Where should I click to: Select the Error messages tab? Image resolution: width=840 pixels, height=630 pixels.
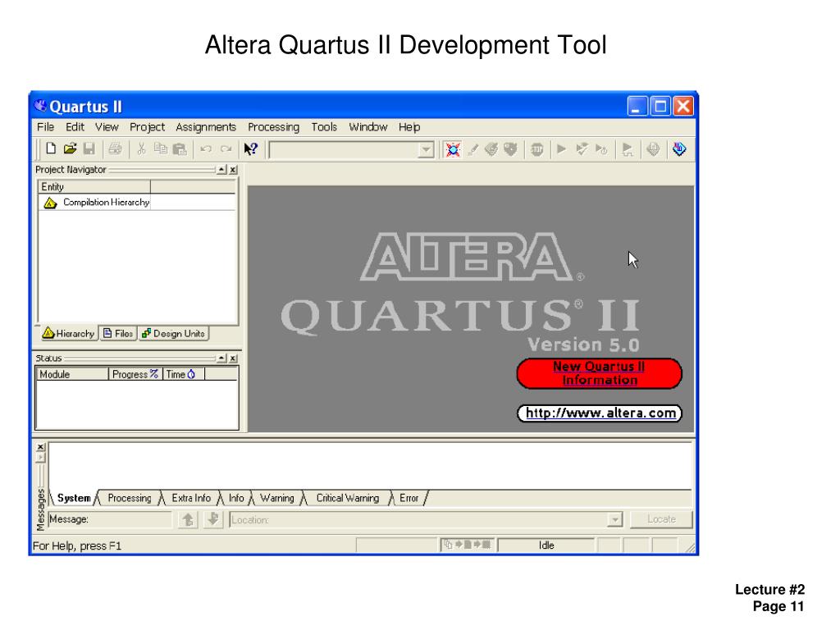point(409,498)
